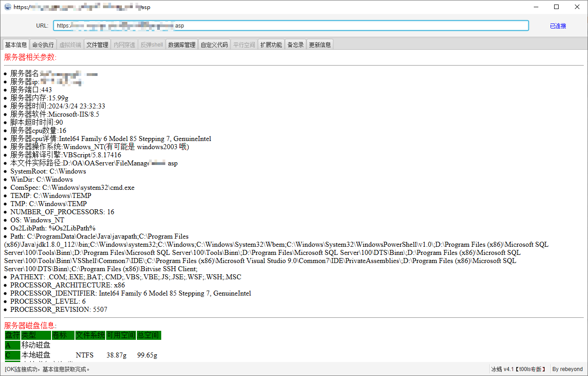Switch to the 备忘录 tab
The image size is (588, 376).
click(295, 45)
